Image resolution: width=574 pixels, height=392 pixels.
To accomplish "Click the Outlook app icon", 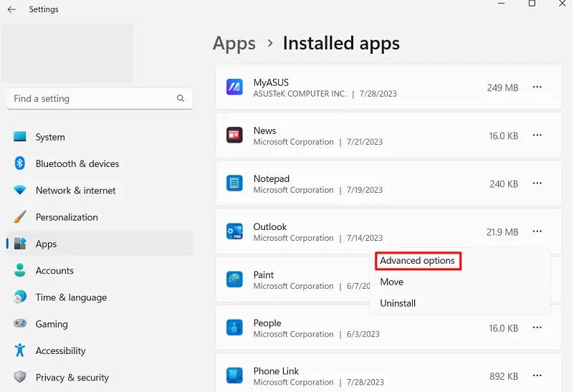I will pos(234,231).
